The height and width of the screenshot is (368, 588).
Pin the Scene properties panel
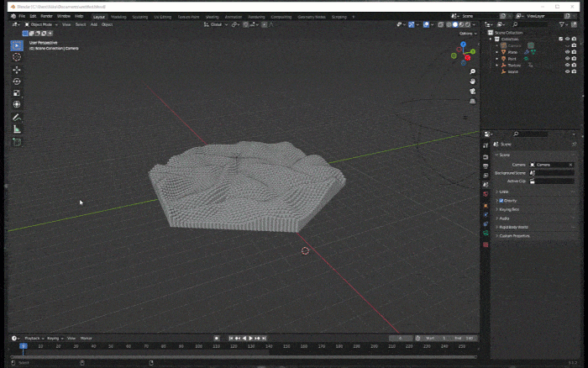(x=574, y=144)
